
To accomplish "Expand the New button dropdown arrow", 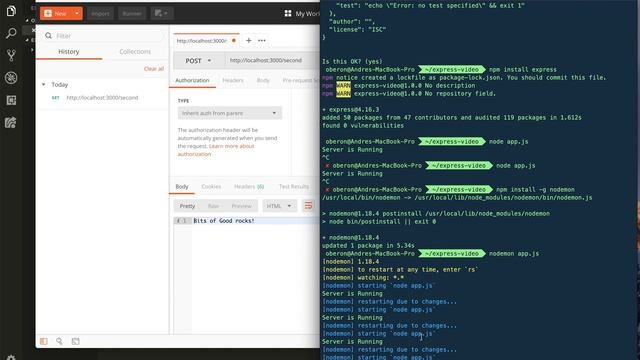I will coord(77,13).
